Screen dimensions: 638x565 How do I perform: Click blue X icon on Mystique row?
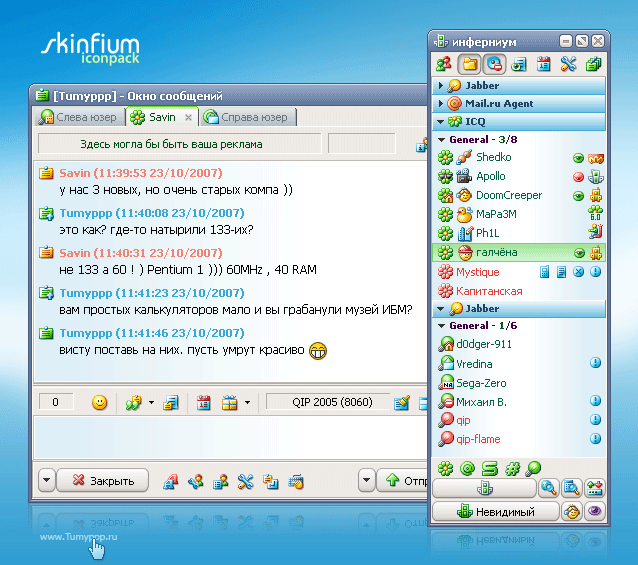[x=578, y=272]
